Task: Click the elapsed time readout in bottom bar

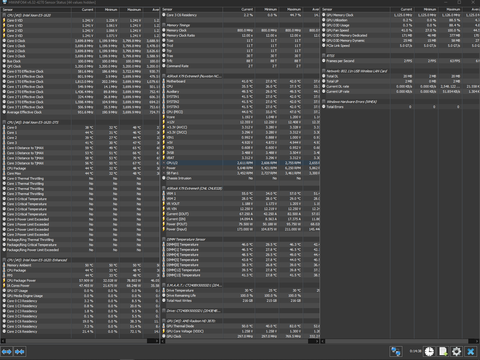Action: [415, 351]
